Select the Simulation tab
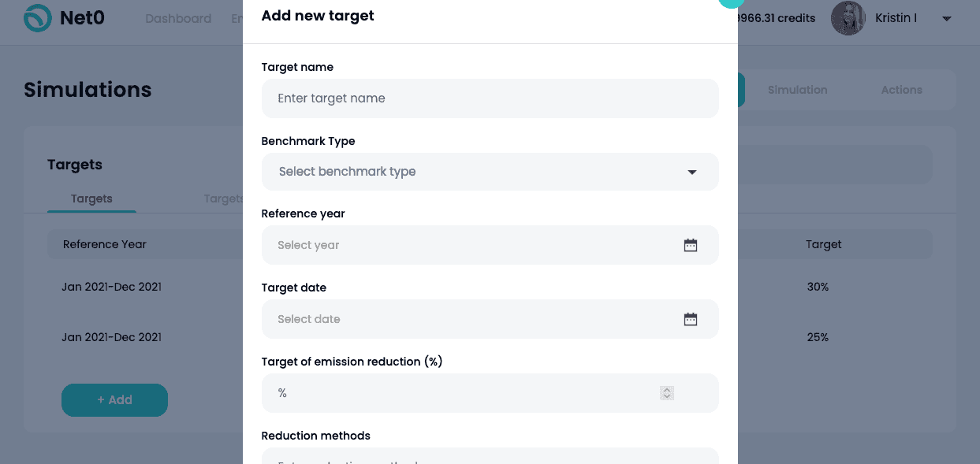This screenshot has height=464, width=980. point(797,90)
